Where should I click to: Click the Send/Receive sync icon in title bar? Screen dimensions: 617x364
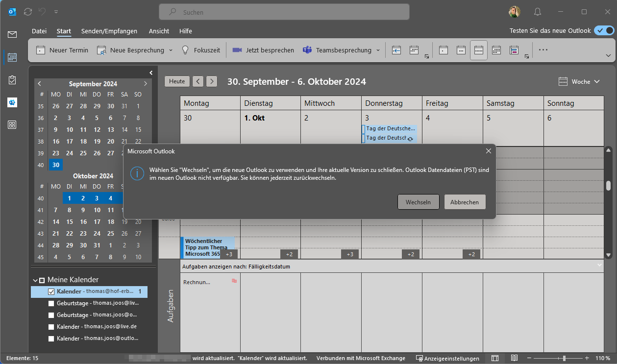pyautogui.click(x=28, y=11)
